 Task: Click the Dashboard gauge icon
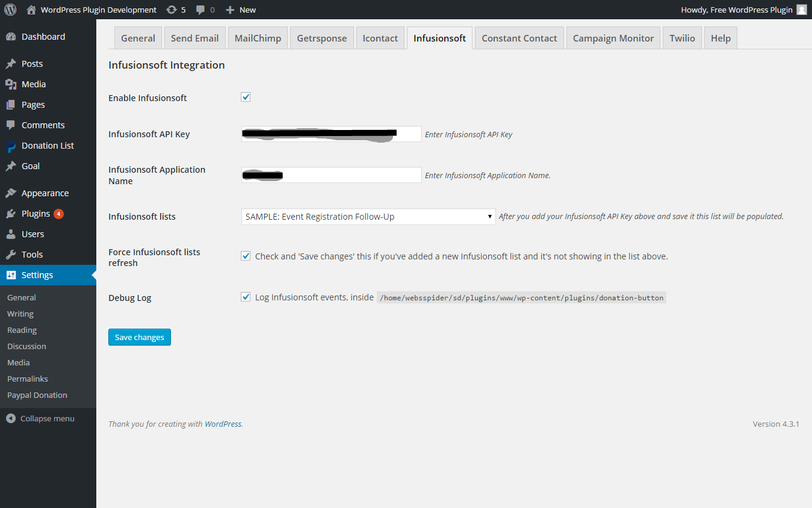click(11, 37)
